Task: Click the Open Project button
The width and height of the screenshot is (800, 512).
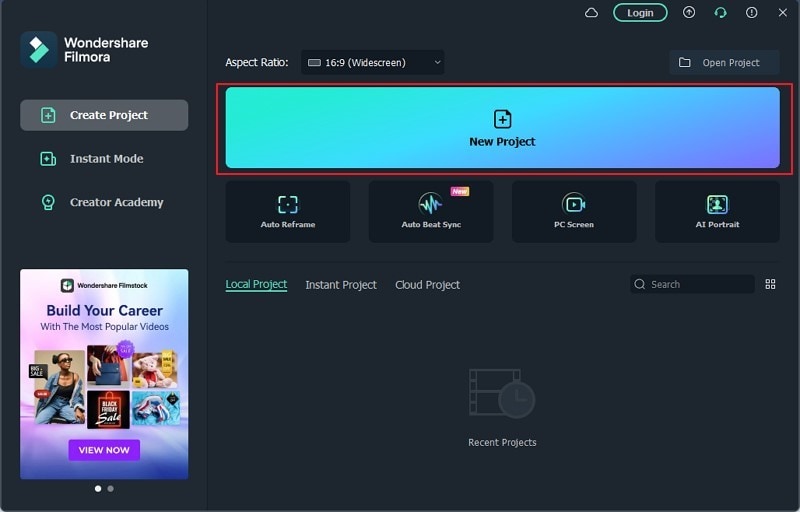Action: 724,62
